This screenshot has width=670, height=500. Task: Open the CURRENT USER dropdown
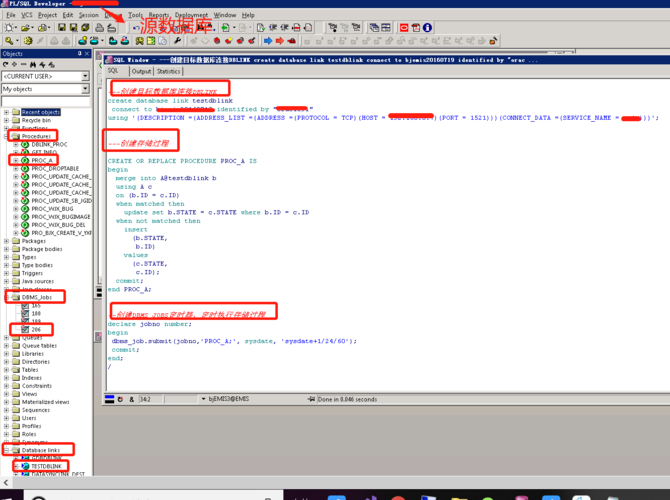(85, 76)
